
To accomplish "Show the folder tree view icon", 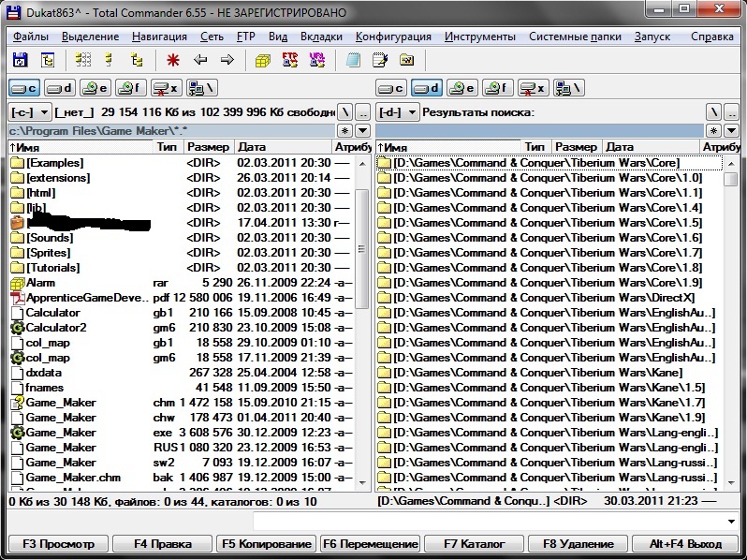I will point(137,60).
